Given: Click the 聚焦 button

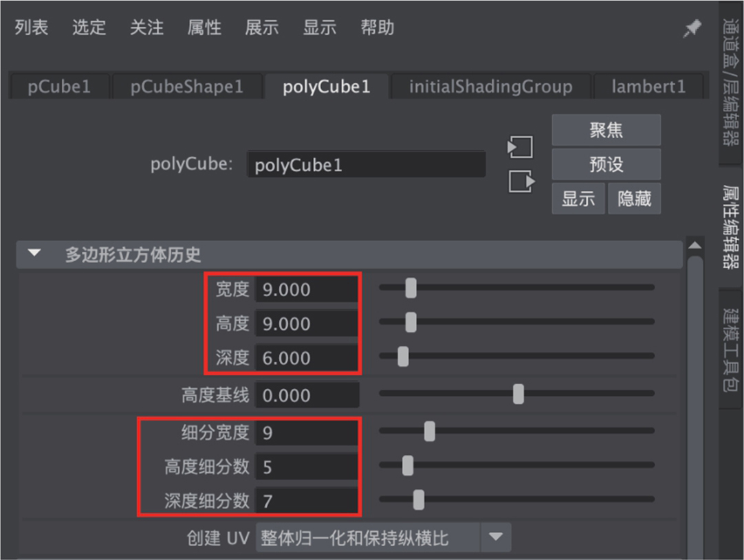Looking at the screenshot, I should tap(606, 130).
